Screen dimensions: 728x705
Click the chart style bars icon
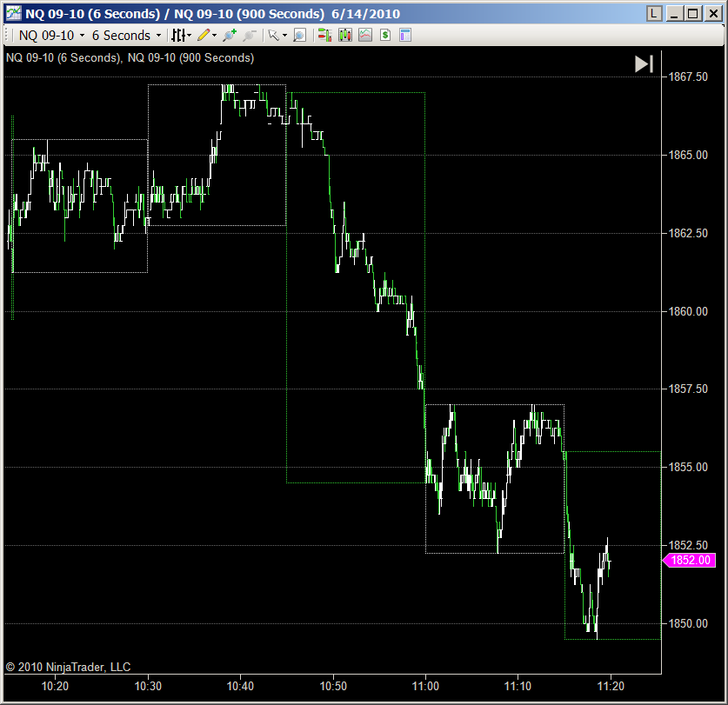pyautogui.click(x=178, y=36)
